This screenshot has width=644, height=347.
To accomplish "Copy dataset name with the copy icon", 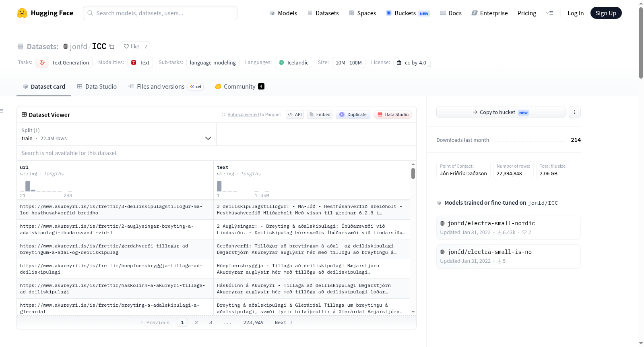I will (112, 46).
